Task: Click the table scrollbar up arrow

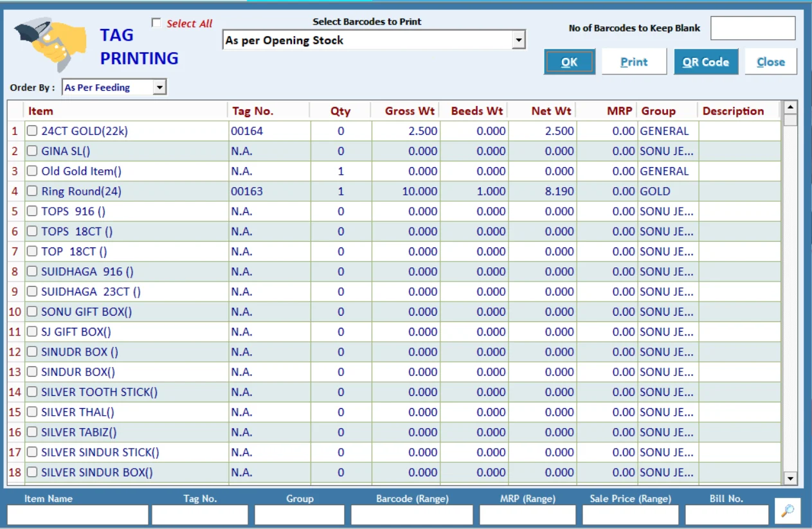Action: click(790, 107)
